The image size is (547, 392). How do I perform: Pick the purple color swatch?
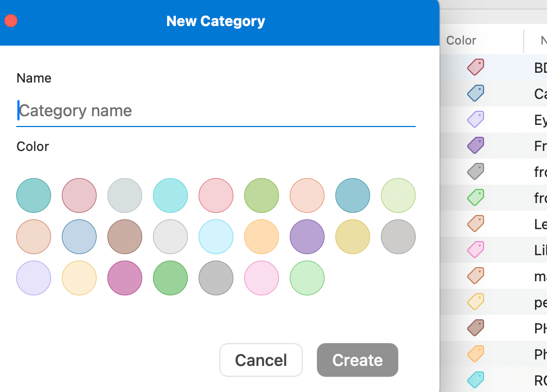(307, 237)
